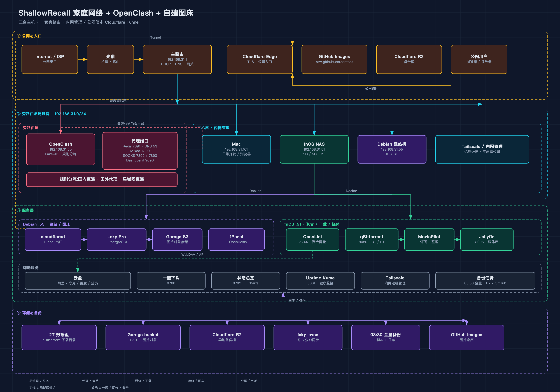Select the lsky-sync node

tap(308, 338)
